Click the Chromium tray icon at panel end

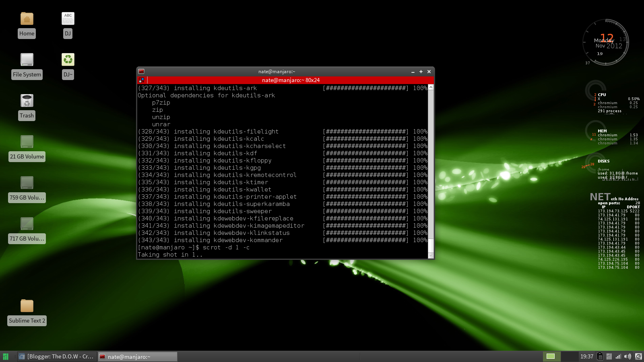638,356
